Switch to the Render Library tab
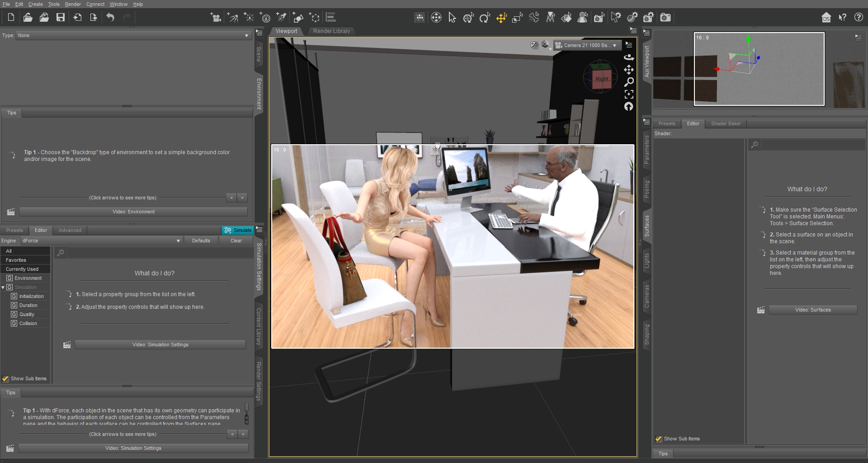The width and height of the screenshot is (868, 463). point(331,31)
